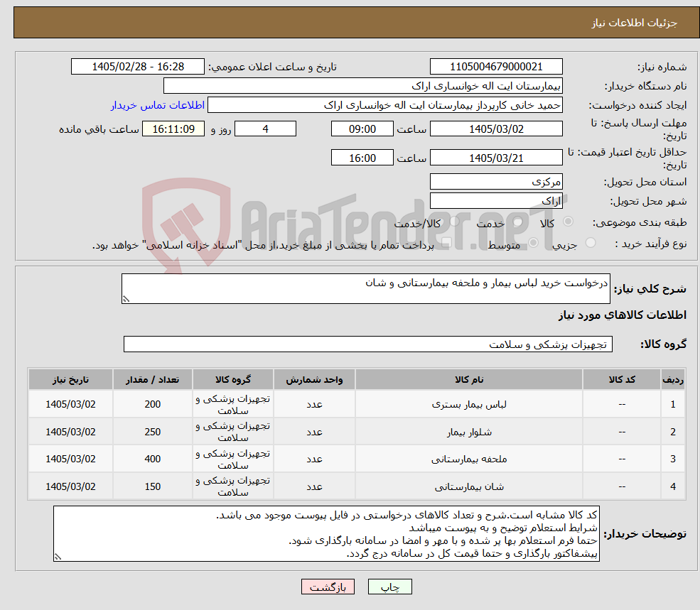Select the متوسط purchase type radio

pyautogui.click(x=534, y=243)
